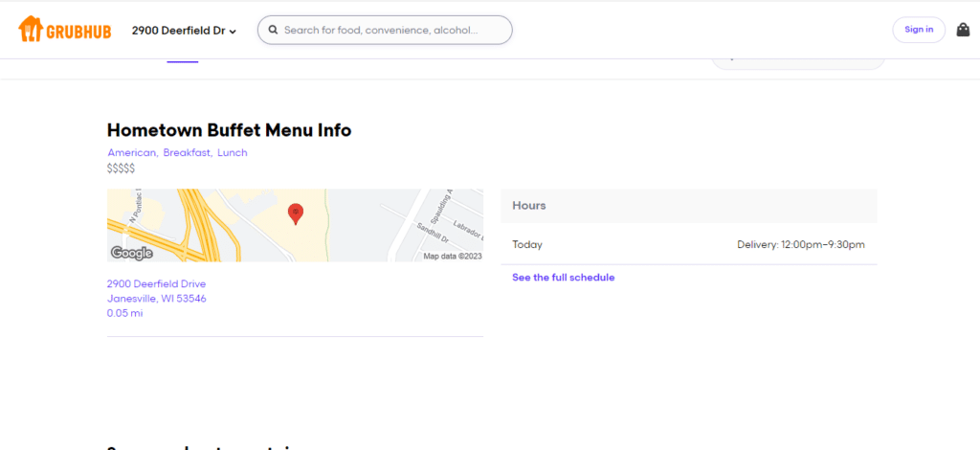This screenshot has height=450, width=980.
Task: Click the $$$$$ price rating
Action: (121, 168)
